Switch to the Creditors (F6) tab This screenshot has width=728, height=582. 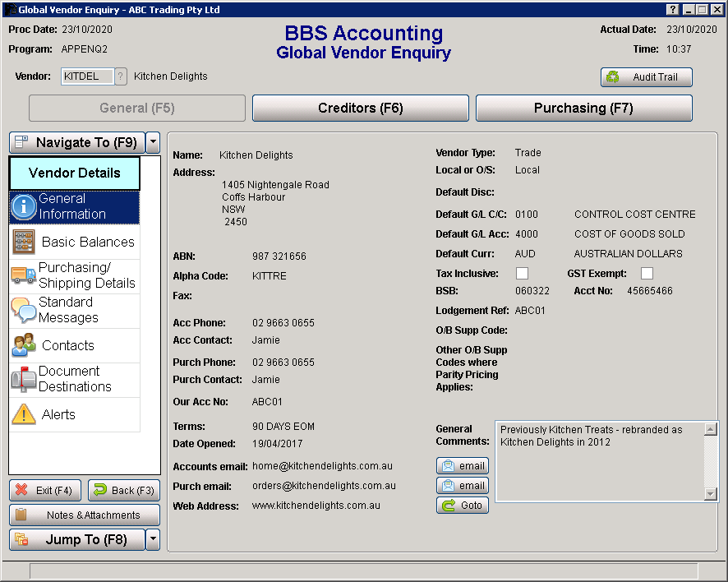tap(360, 108)
